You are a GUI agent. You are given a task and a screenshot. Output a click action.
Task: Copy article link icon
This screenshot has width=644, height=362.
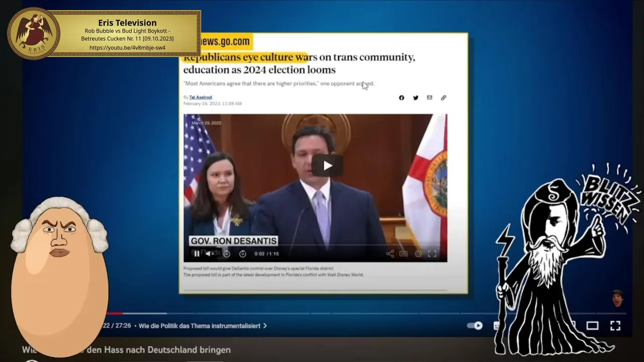point(443,98)
